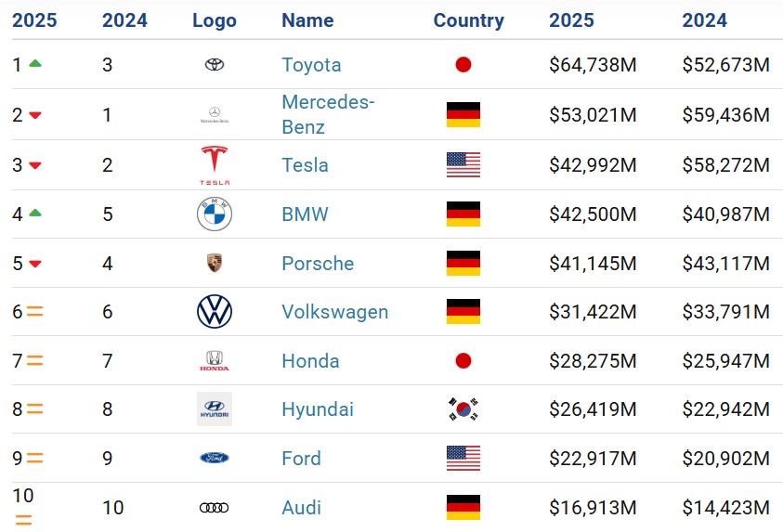Click the Ford oval logo
The width and height of the screenshot is (783, 532).
(x=215, y=458)
